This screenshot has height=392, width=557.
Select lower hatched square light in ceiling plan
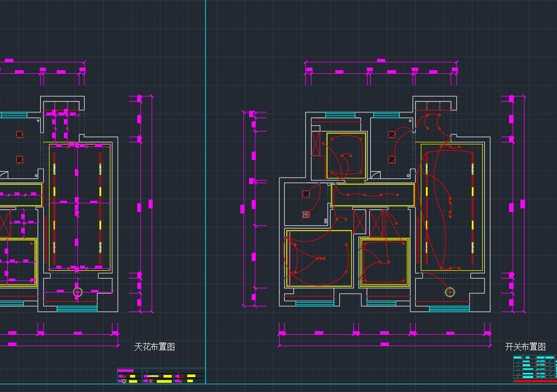click(x=20, y=159)
